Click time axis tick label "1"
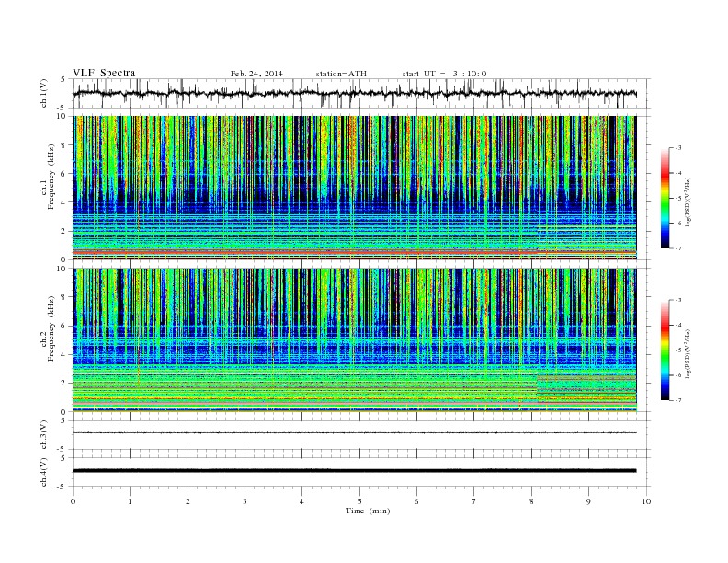Screen dimensions: 728x563 coord(131,501)
